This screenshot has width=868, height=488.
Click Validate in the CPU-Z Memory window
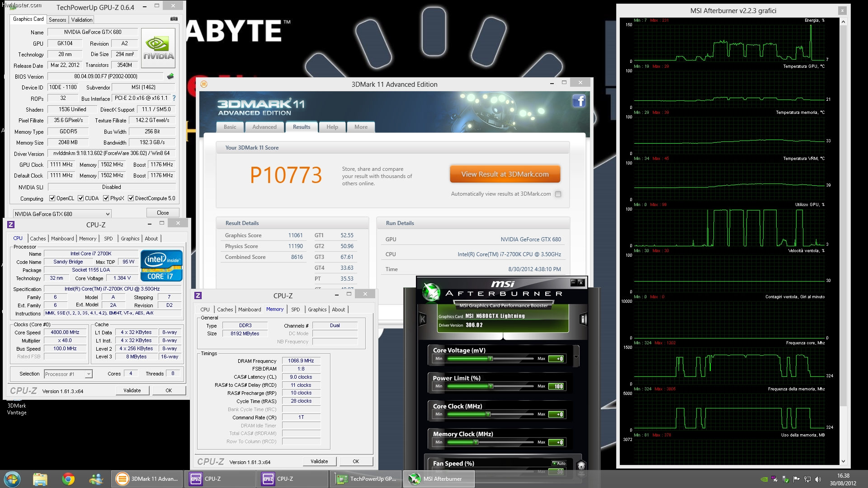click(x=319, y=461)
